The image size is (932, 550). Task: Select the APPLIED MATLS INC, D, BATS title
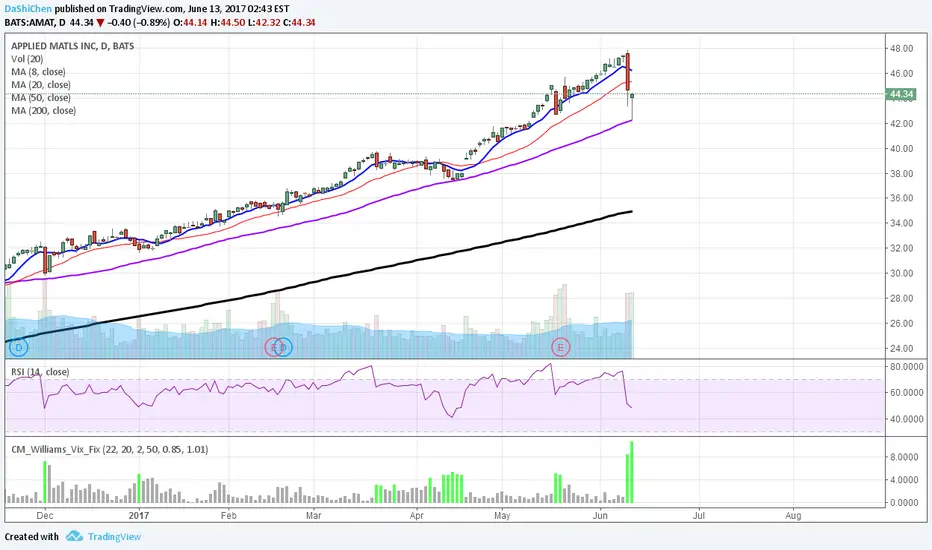tap(73, 46)
